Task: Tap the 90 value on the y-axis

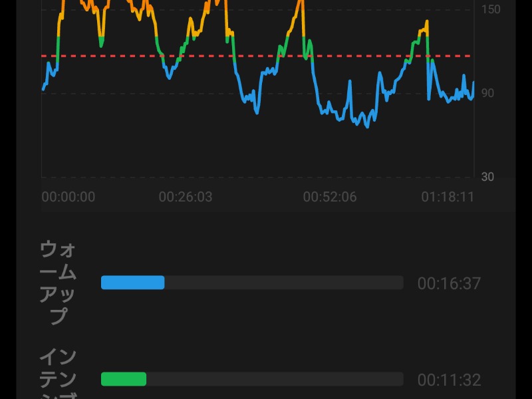Action: (x=487, y=93)
